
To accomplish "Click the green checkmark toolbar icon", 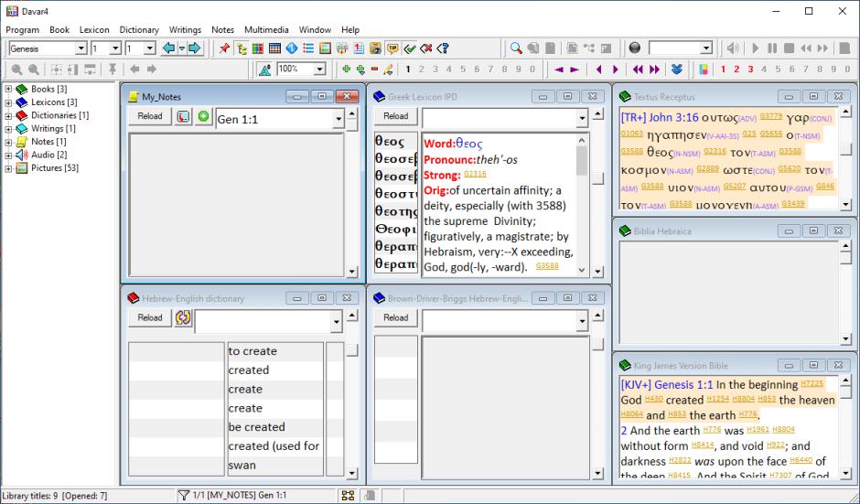I will pyautogui.click(x=410, y=48).
